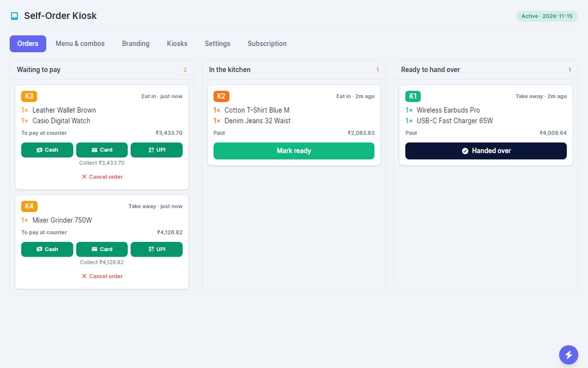Click the K4 order badge

coord(29,206)
